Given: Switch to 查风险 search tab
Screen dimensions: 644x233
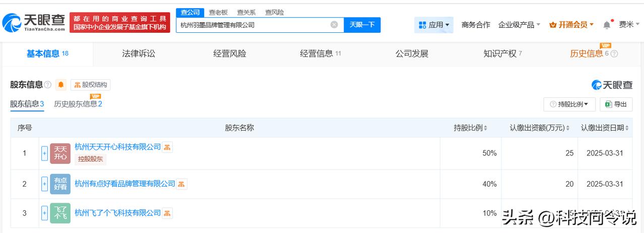Looking at the screenshot, I should (x=275, y=12).
